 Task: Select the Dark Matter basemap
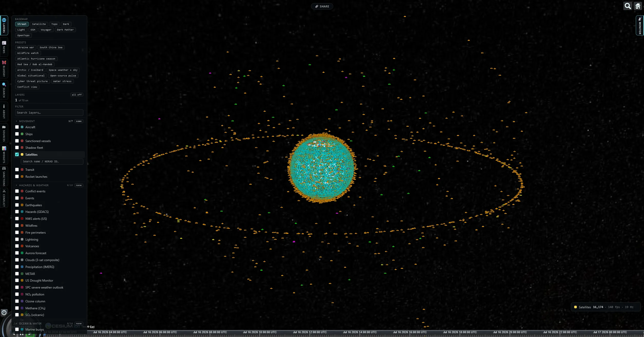tap(65, 30)
